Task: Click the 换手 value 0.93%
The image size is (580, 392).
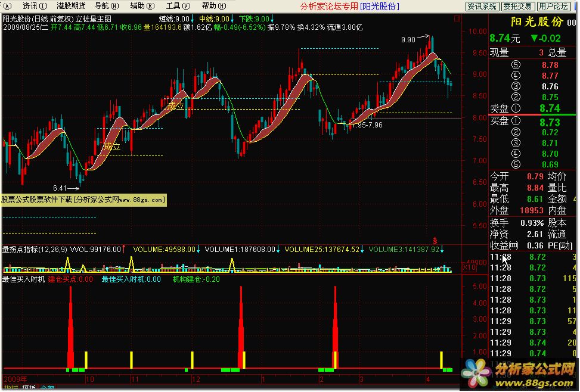Action: (532, 223)
